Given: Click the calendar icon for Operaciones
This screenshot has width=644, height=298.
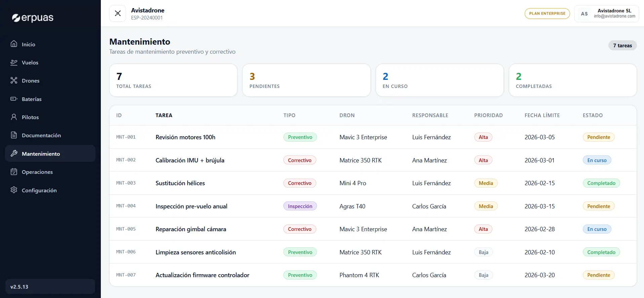Looking at the screenshot, I should pos(14,172).
